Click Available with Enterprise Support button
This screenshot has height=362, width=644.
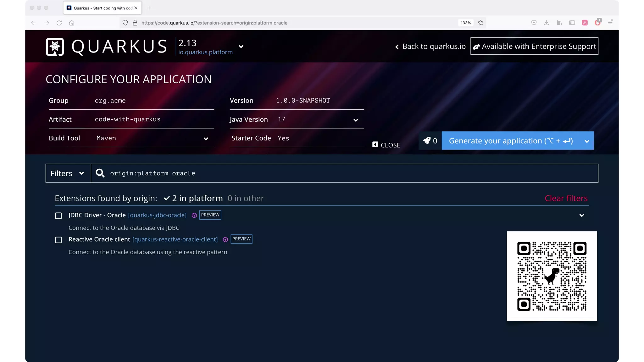(534, 46)
